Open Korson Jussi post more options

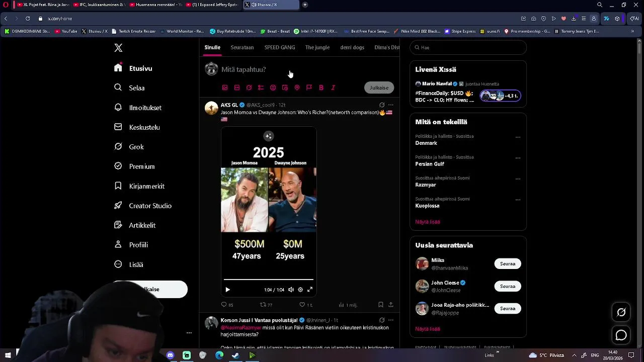click(x=391, y=320)
